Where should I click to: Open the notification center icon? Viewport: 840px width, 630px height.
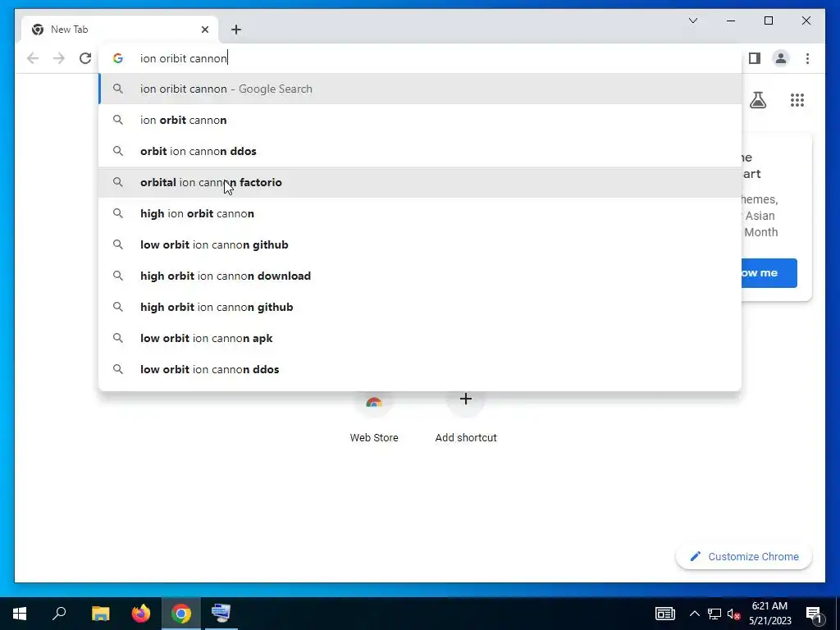coord(814,614)
